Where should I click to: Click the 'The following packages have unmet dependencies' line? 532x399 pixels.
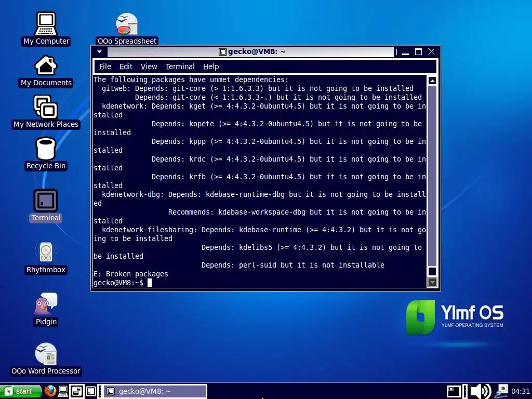point(191,79)
